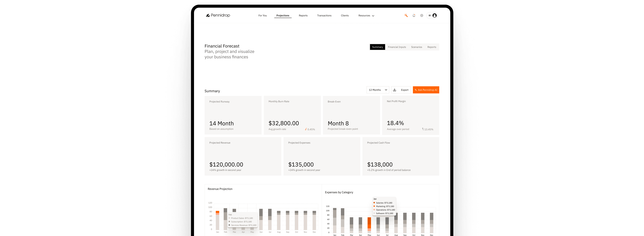The image size is (644, 236).
Task: Click the Pennidrop logo
Action: pyautogui.click(x=218, y=15)
